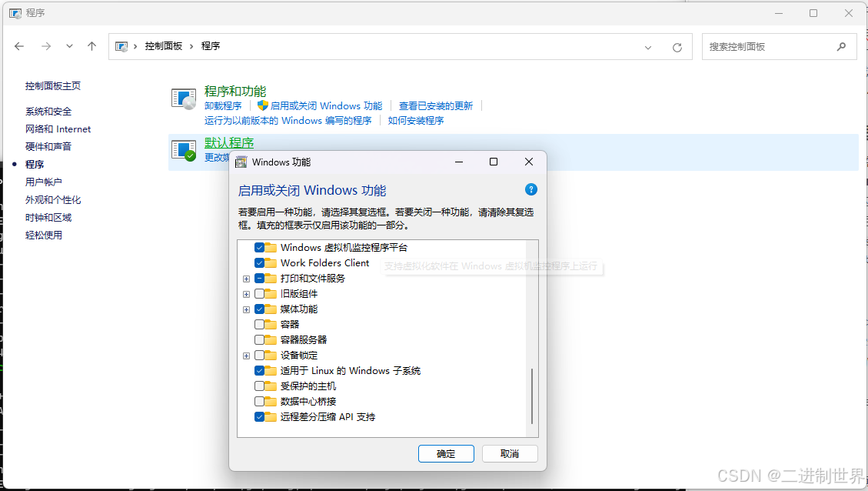The image size is (868, 491).
Task: Open 轻松使用 category in sidebar
Action: pyautogui.click(x=44, y=235)
